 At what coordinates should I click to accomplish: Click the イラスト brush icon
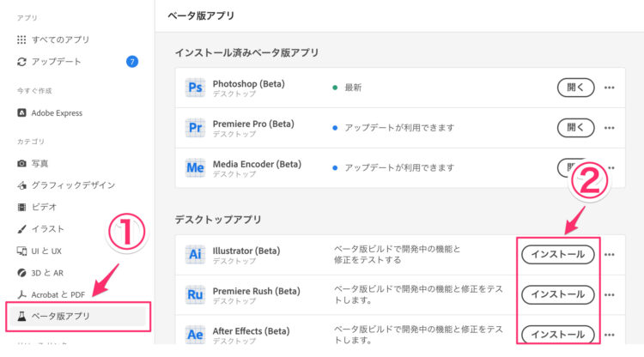pyautogui.click(x=21, y=229)
